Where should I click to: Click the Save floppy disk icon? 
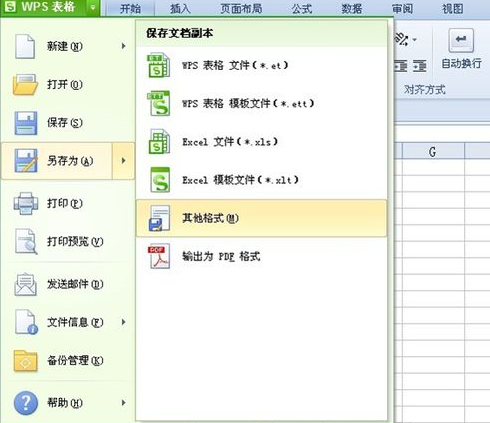26,123
